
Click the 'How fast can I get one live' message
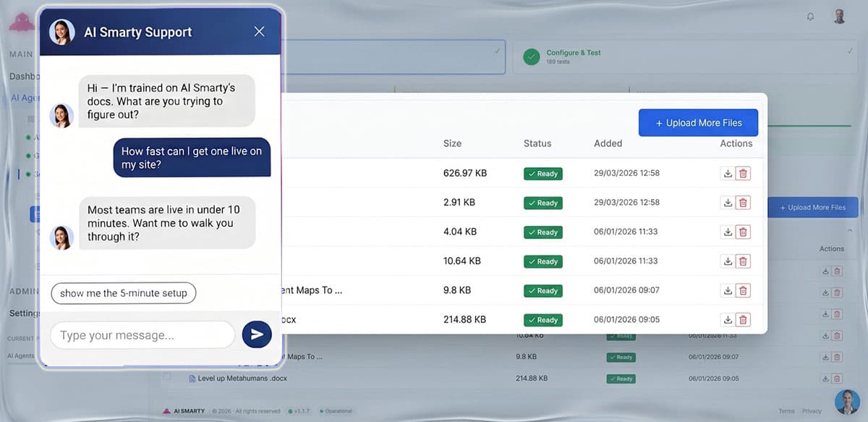click(192, 158)
